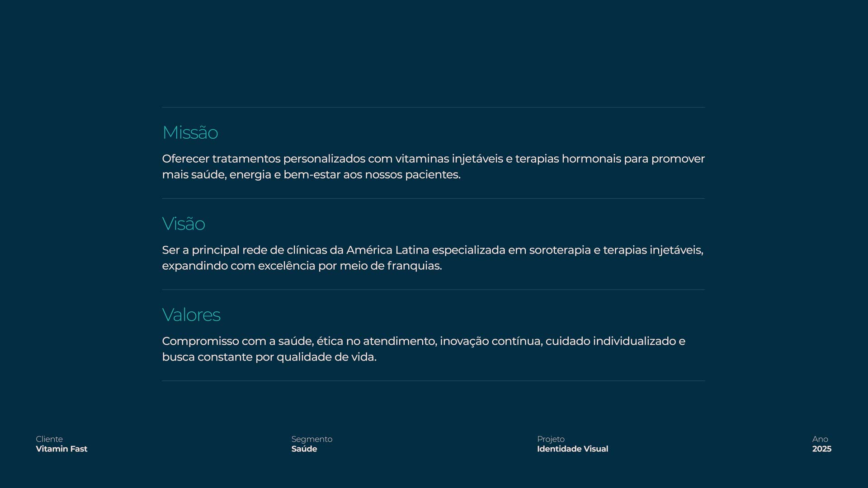
Task: Click the words 'bem-estar' in mission text
Action: 311,175
